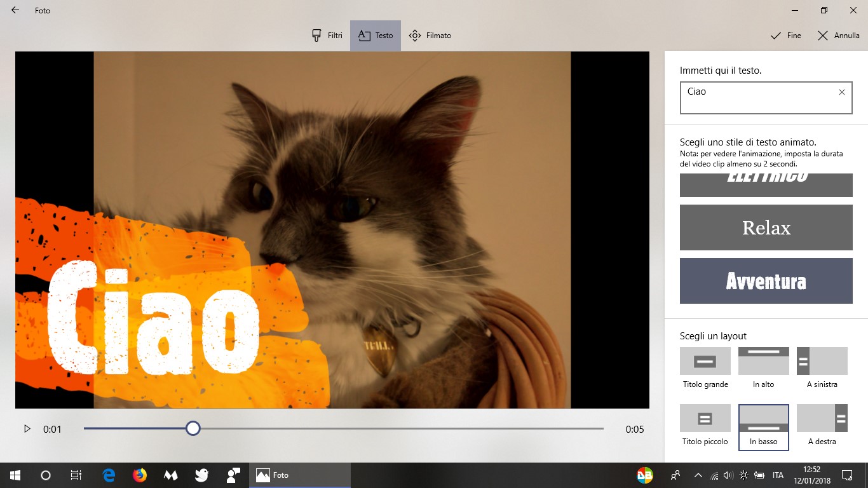Show hidden tray icons
Screen dimensions: 868x488
(x=698, y=475)
